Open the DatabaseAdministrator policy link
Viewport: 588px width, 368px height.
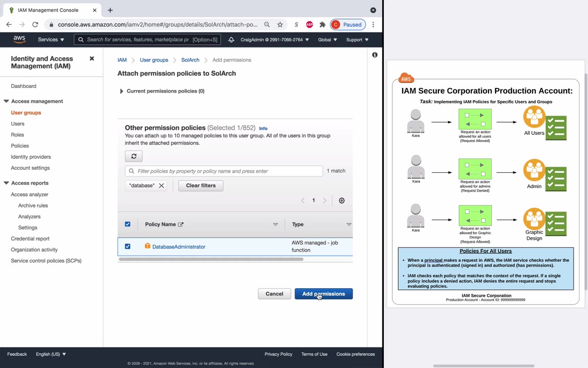(179, 247)
